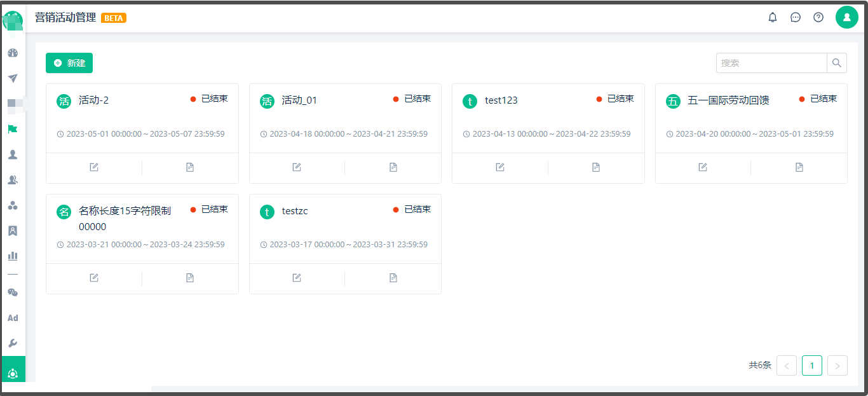Screen dimensions: 868x396
Task: Select the green flag campaign icon in sidebar
Action: coord(13,129)
